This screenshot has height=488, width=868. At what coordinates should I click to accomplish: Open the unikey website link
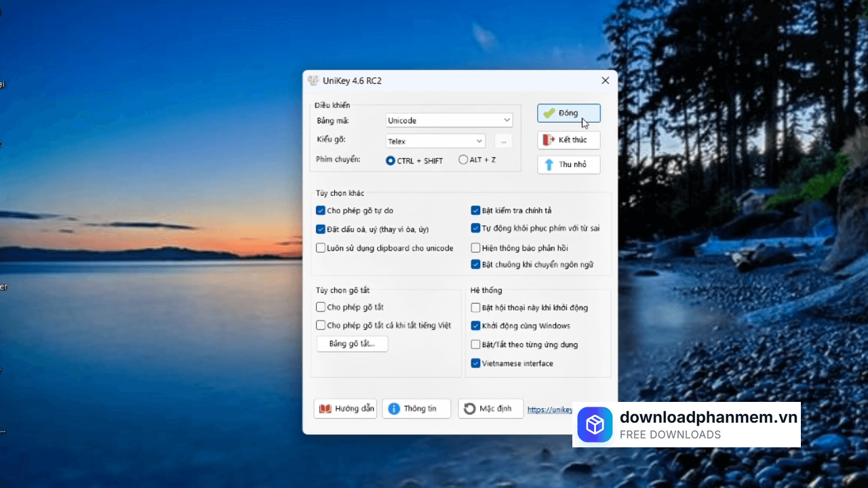(549, 410)
